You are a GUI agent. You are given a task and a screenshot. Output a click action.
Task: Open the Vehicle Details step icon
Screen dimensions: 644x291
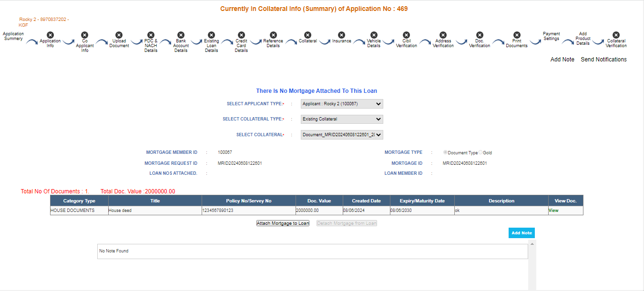[x=374, y=35]
